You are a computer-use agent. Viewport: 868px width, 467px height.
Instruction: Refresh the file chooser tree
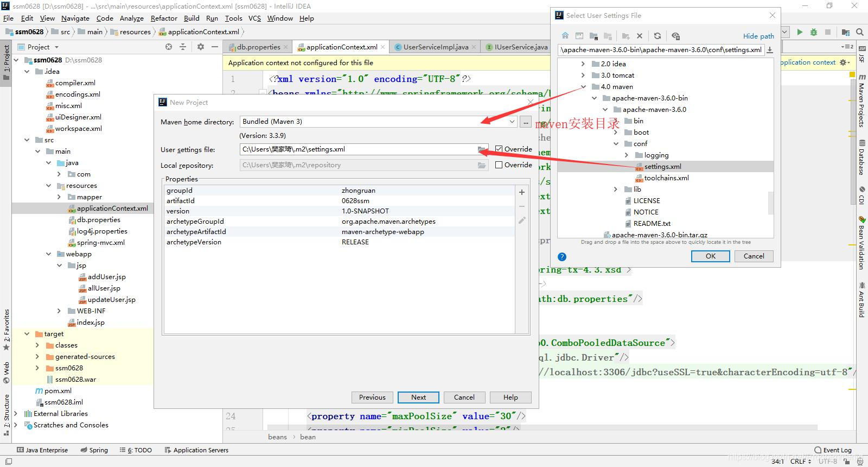coord(658,36)
